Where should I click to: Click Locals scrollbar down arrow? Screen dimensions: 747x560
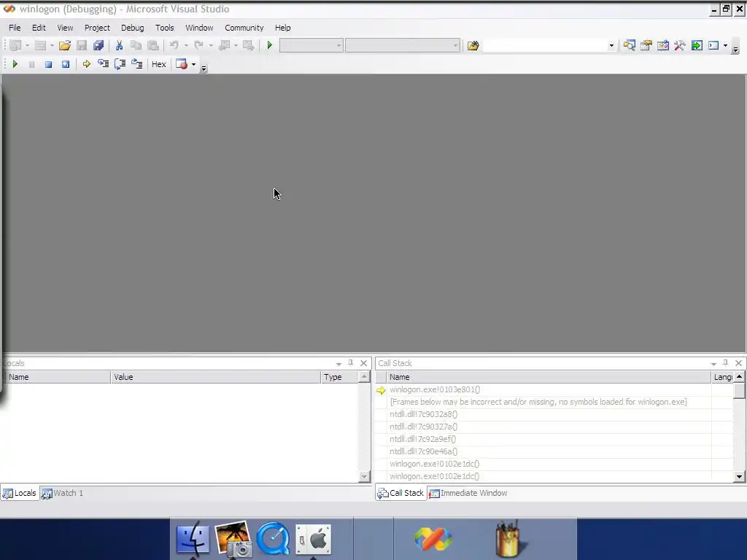coord(365,476)
